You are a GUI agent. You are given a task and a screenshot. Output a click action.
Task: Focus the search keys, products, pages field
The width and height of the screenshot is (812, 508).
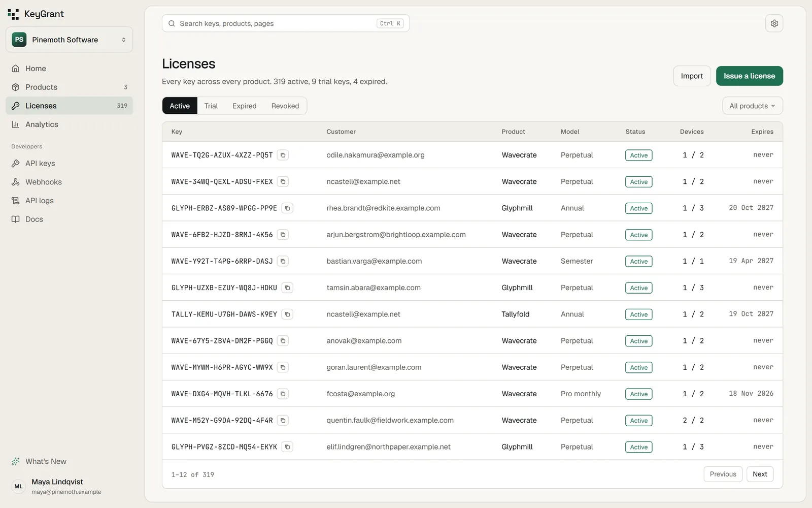(286, 23)
